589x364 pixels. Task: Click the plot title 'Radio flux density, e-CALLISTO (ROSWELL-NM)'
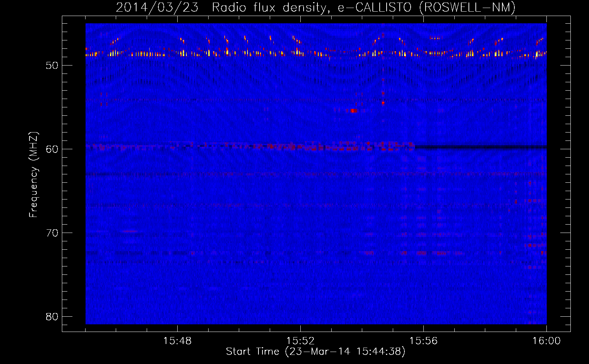364,7
